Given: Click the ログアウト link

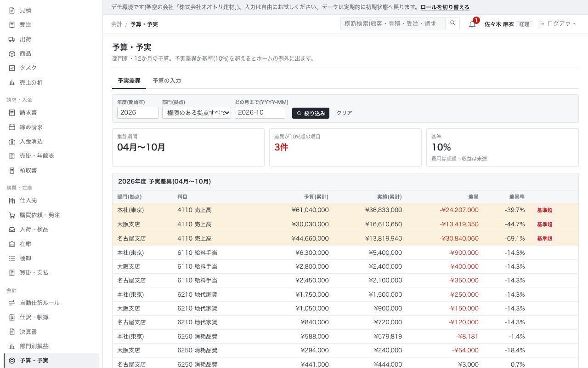Looking at the screenshot, I should (558, 24).
